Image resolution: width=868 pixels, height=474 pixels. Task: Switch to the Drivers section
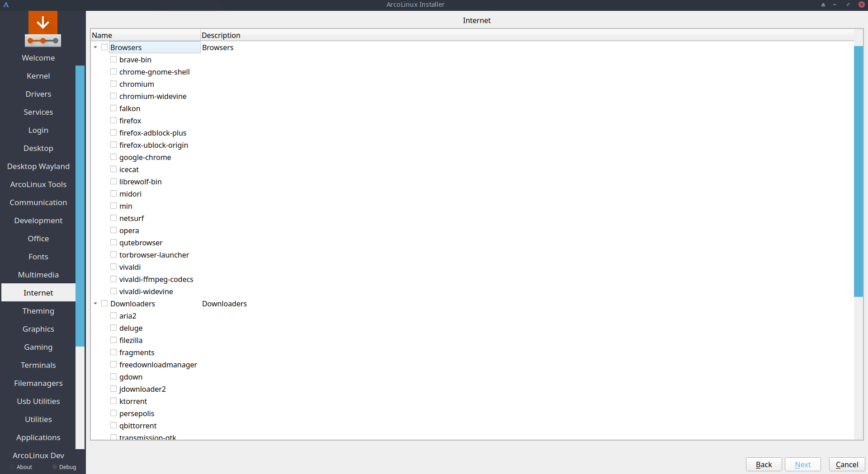(38, 94)
